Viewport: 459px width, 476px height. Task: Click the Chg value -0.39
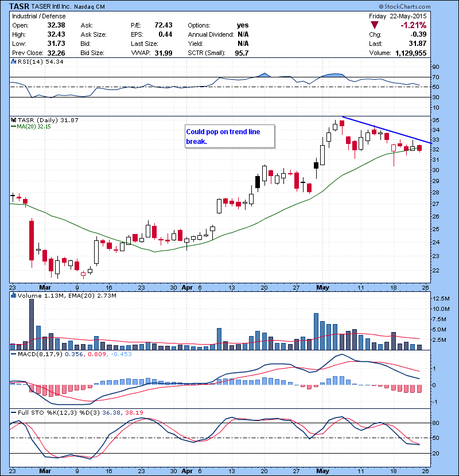coord(419,34)
